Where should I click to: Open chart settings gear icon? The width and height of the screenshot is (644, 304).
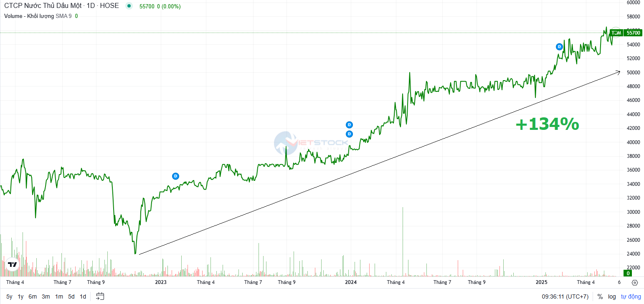(x=635, y=283)
